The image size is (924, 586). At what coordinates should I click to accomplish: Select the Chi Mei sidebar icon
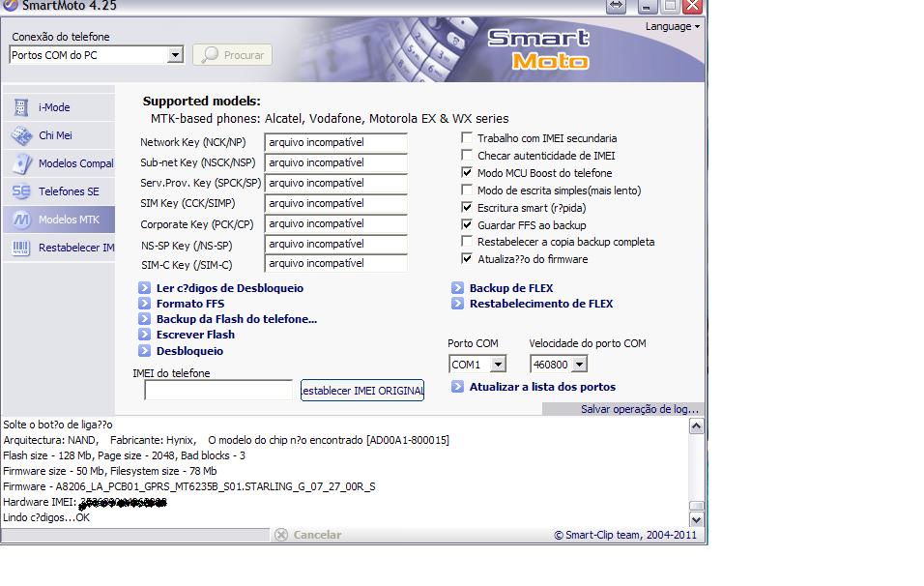pyautogui.click(x=21, y=135)
